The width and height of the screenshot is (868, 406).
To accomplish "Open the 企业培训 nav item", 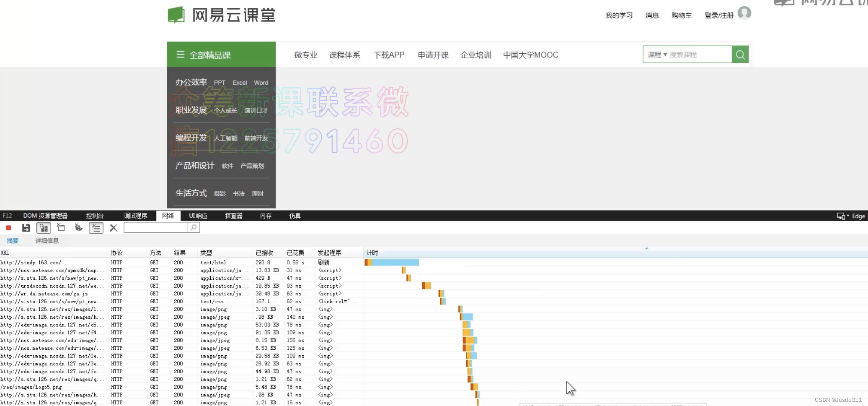I will pos(476,55).
